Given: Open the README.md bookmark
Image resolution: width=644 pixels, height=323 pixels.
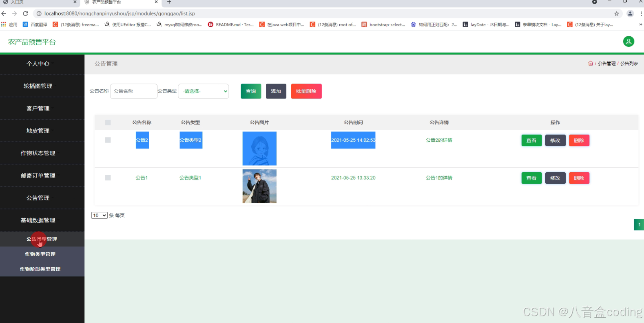Looking at the screenshot, I should point(231,24).
